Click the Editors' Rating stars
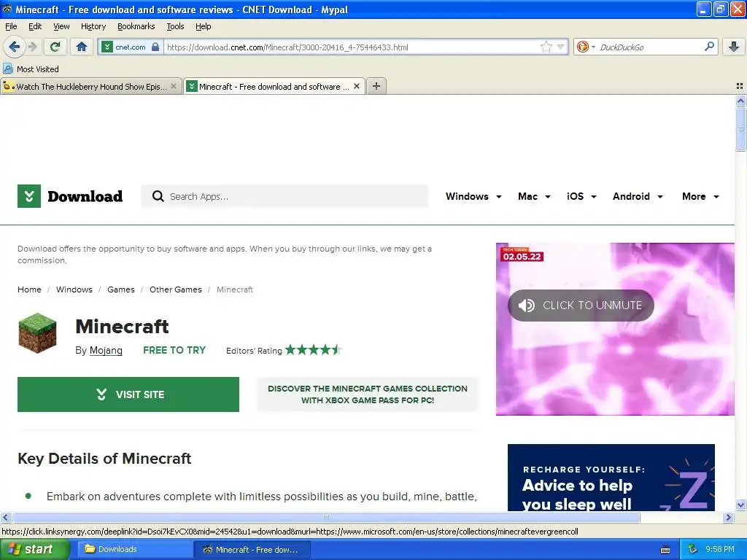The height and width of the screenshot is (560, 747). click(x=314, y=350)
